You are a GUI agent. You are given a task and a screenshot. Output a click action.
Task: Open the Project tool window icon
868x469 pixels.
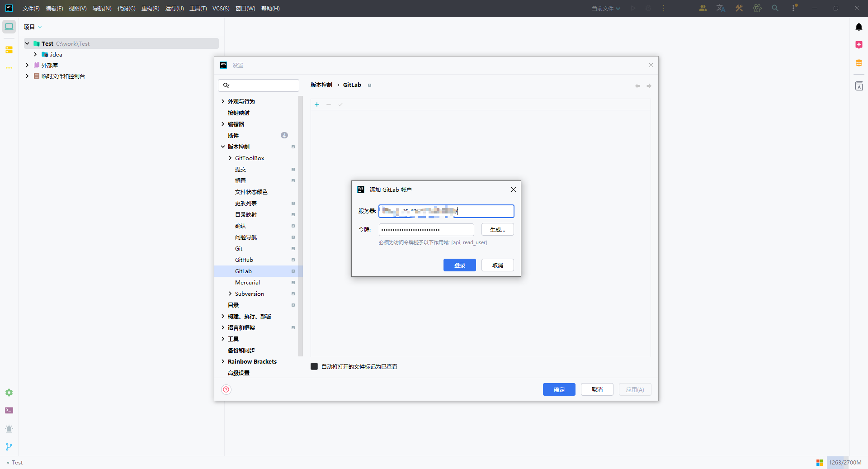(x=9, y=27)
